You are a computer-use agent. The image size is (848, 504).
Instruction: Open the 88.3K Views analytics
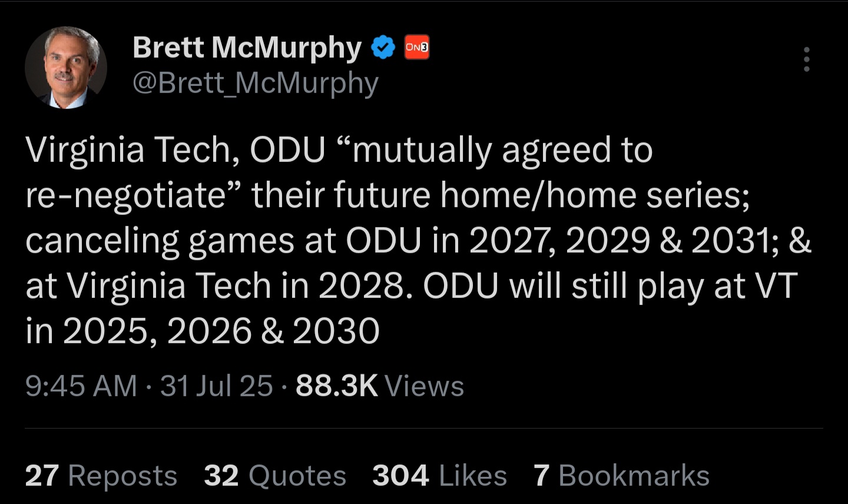(x=380, y=386)
